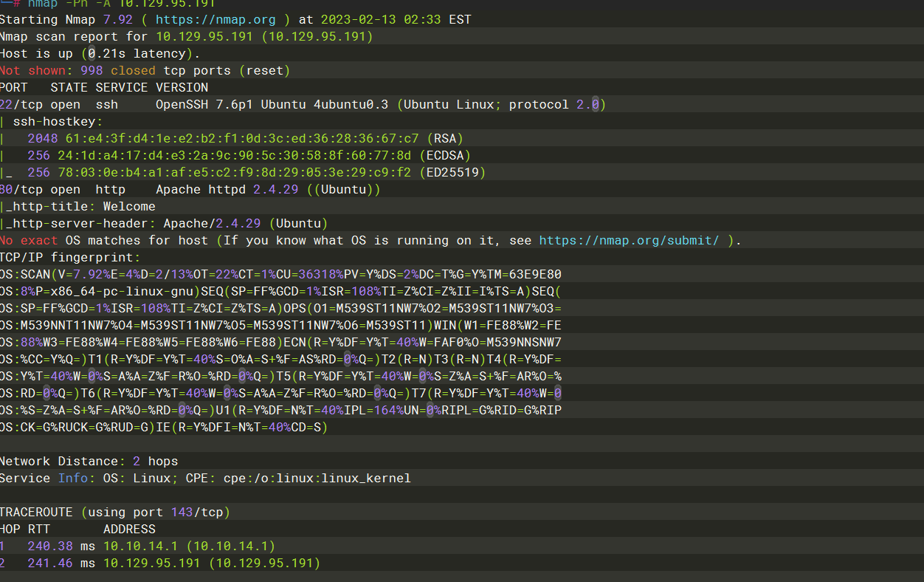
Task: Click fingerprint line starting 'OS:SCAN(V=7.92'
Action: 280,274
